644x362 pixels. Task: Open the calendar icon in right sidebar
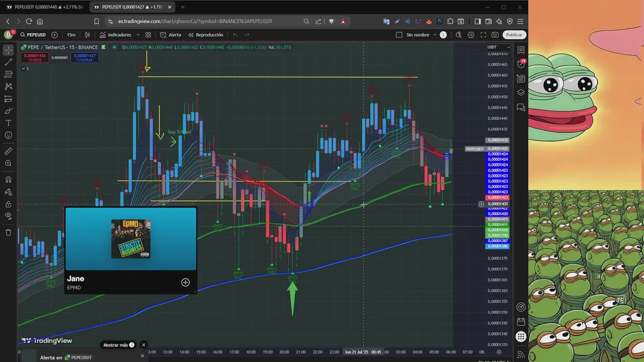click(521, 322)
